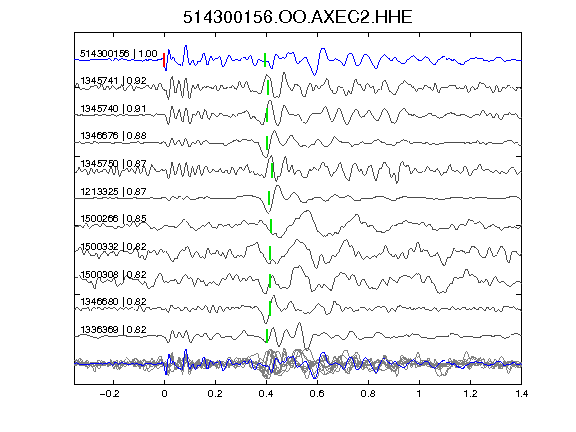Click the green marker on trace 1346680

point(270,309)
